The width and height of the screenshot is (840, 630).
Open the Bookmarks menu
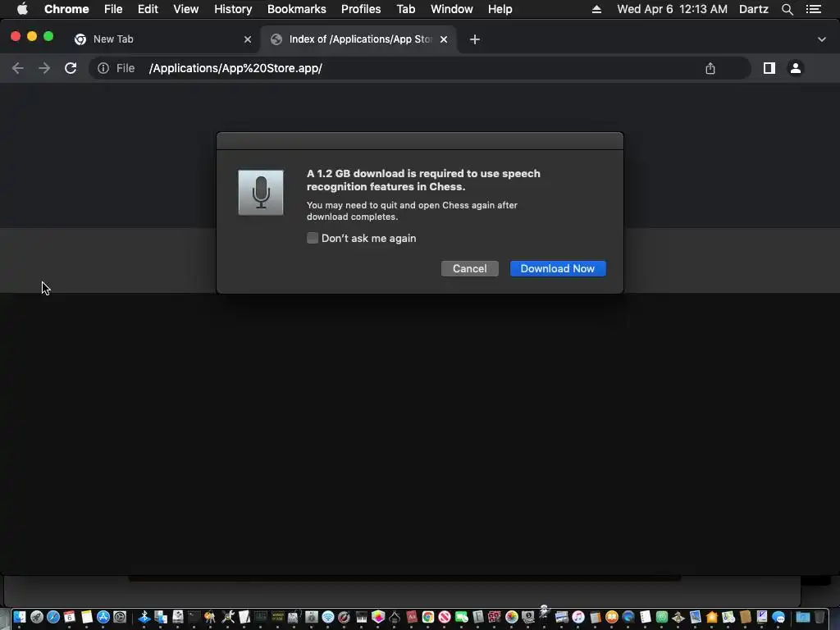[x=296, y=9]
